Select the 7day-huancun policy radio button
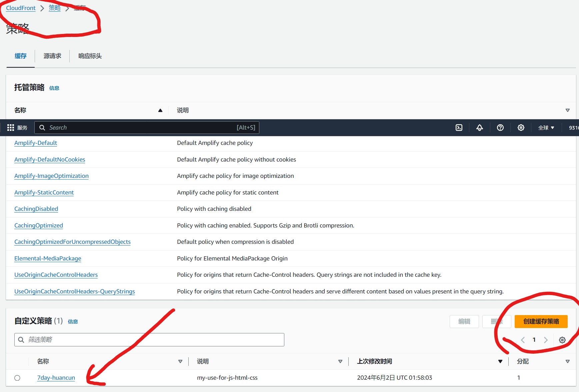579x392 pixels. coord(17,378)
